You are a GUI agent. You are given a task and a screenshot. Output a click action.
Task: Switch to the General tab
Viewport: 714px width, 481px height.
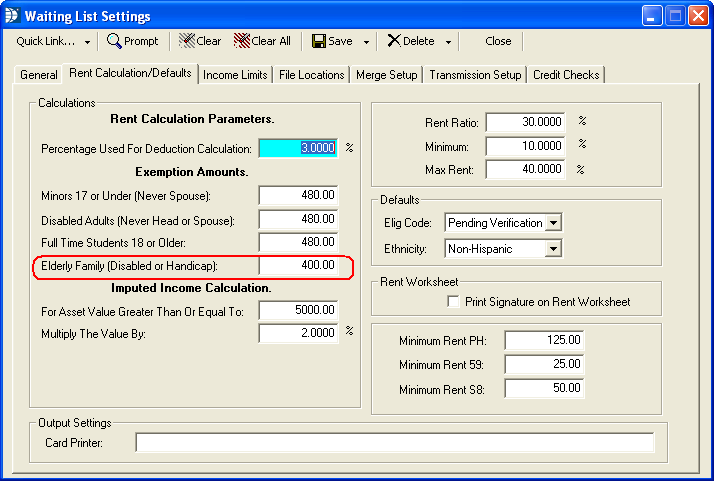pos(39,75)
